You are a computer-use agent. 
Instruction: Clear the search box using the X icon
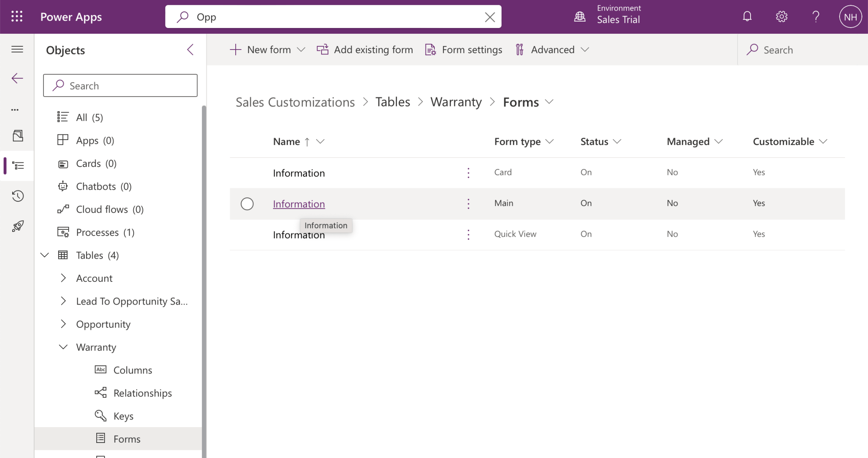pos(490,17)
